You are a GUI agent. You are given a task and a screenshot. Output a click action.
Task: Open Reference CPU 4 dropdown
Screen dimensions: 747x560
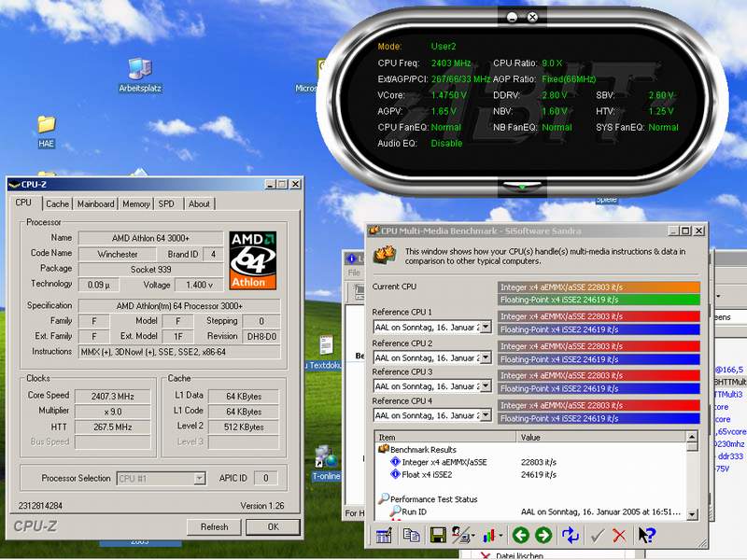(485, 415)
